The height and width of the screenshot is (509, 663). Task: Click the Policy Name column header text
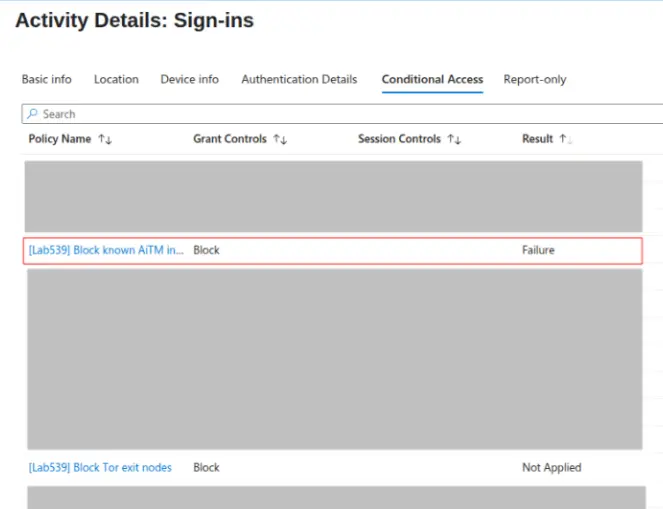coord(59,139)
